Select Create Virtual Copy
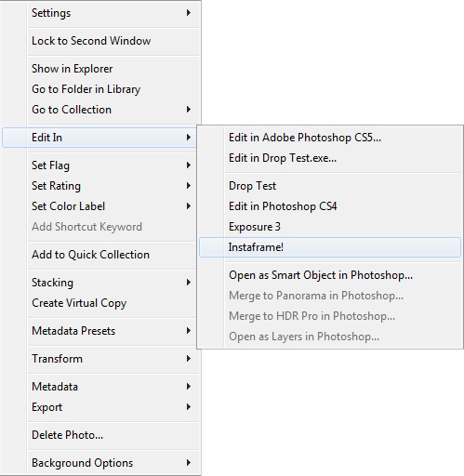 (x=100, y=303)
